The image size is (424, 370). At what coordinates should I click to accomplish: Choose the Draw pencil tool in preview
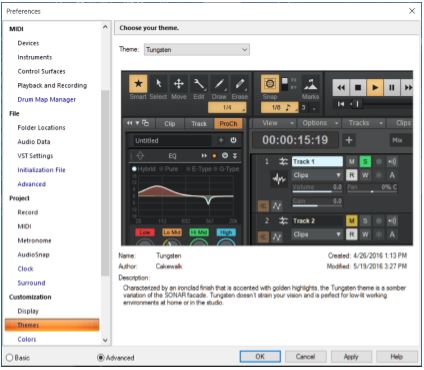[219, 83]
